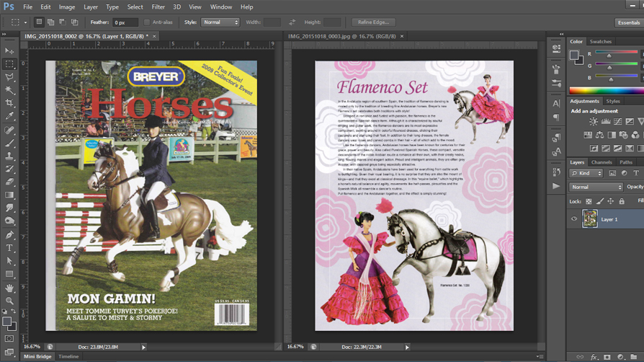The width and height of the screenshot is (644, 362).
Task: Click the red R color slider
Action: pyautogui.click(x=612, y=54)
